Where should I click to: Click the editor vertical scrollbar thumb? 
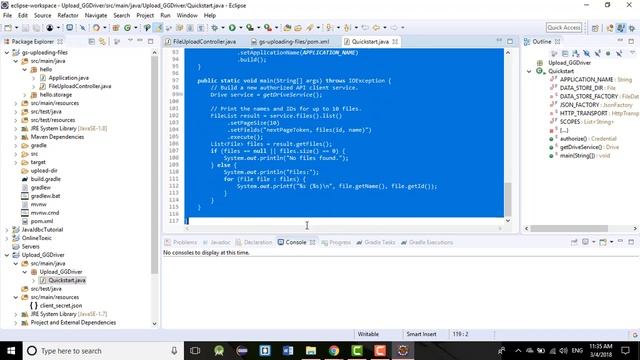coord(508,200)
